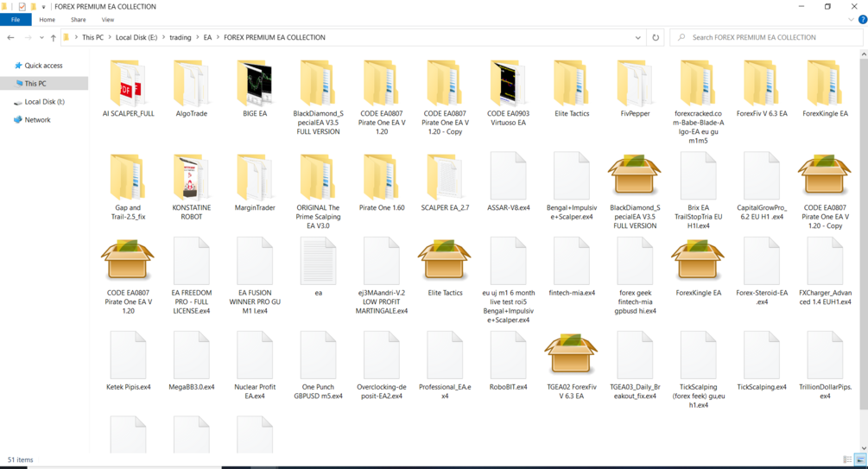The image size is (868, 469).
Task: Open the Gap and Trail-2.5_fix folder
Action: pyautogui.click(x=128, y=187)
